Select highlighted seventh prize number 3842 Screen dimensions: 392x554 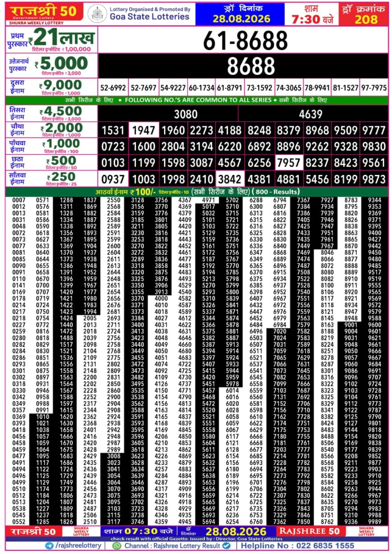point(230,179)
